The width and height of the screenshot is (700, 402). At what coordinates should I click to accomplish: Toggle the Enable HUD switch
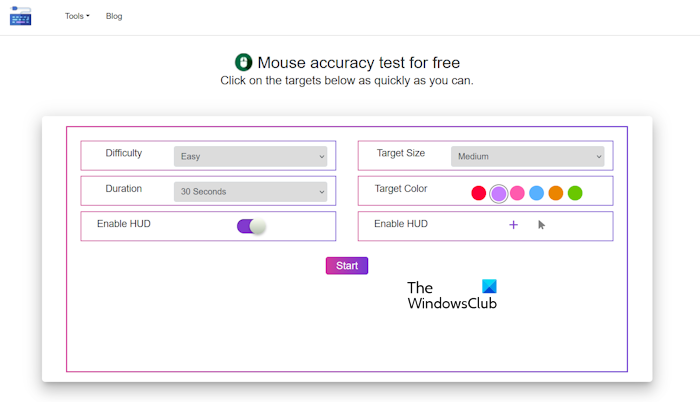click(x=252, y=226)
